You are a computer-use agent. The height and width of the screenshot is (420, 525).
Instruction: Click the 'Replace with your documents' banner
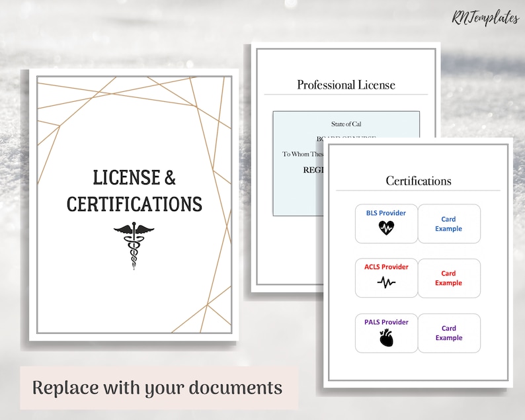pyautogui.click(x=159, y=388)
